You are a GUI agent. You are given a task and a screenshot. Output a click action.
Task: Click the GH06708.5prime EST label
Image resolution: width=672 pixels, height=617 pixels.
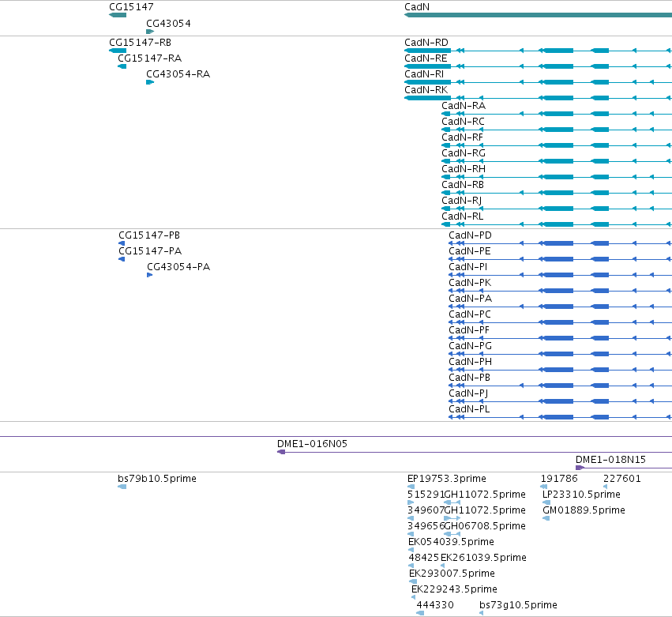[x=485, y=526]
